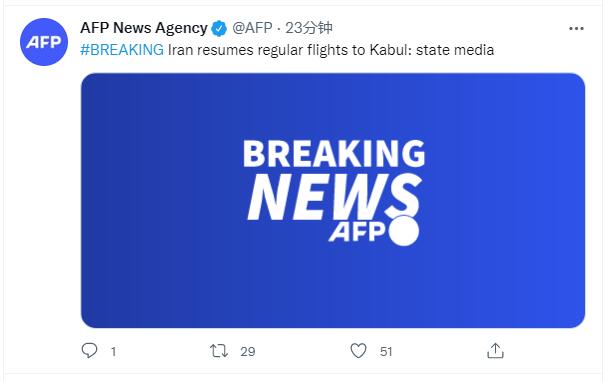This screenshot has width=612, height=381.
Task: Click the like count 51
Action: (x=386, y=352)
